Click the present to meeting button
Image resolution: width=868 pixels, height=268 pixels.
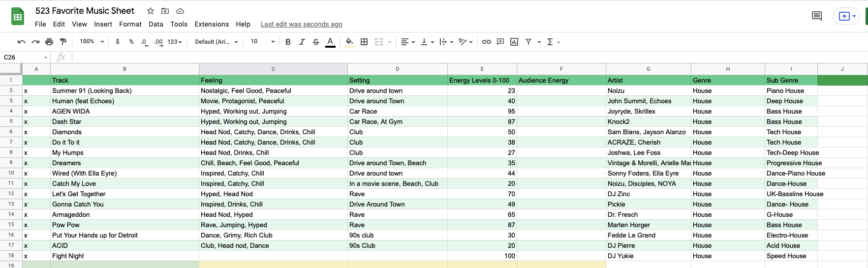coord(844,16)
